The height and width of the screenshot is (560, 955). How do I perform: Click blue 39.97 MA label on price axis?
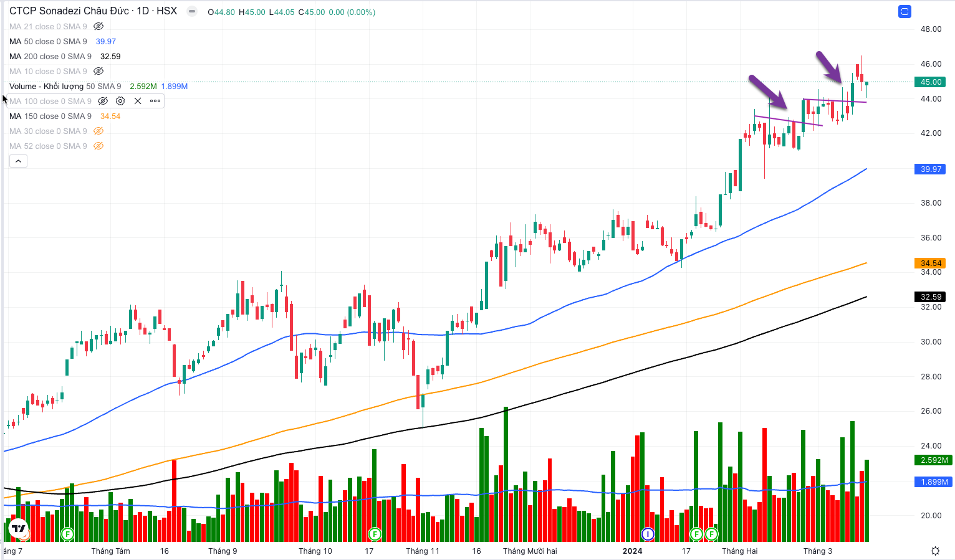pos(931,169)
